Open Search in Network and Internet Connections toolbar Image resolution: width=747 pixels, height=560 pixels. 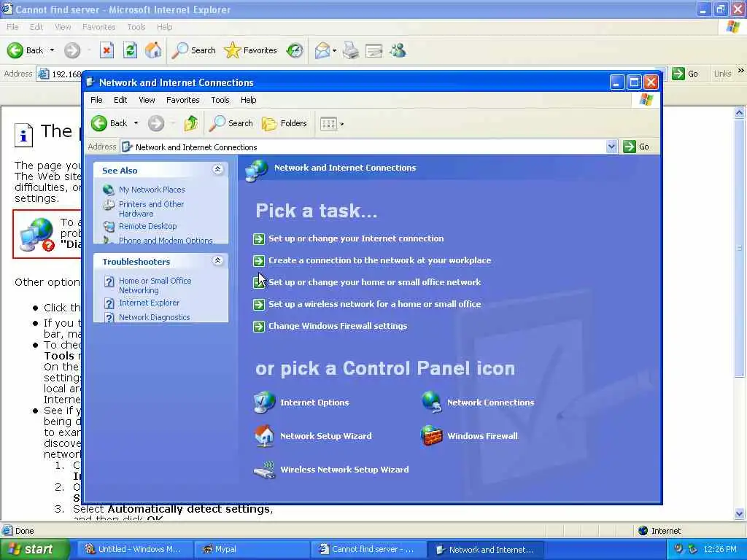231,123
